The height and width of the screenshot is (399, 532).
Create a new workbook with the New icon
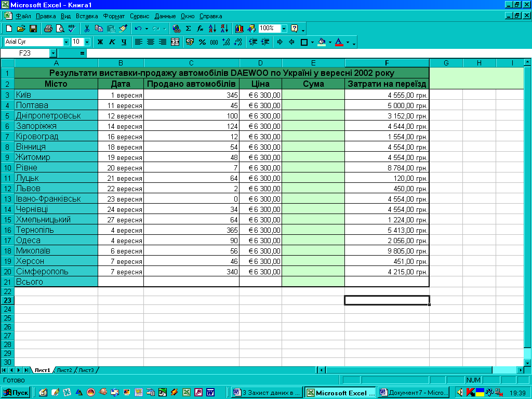9,29
